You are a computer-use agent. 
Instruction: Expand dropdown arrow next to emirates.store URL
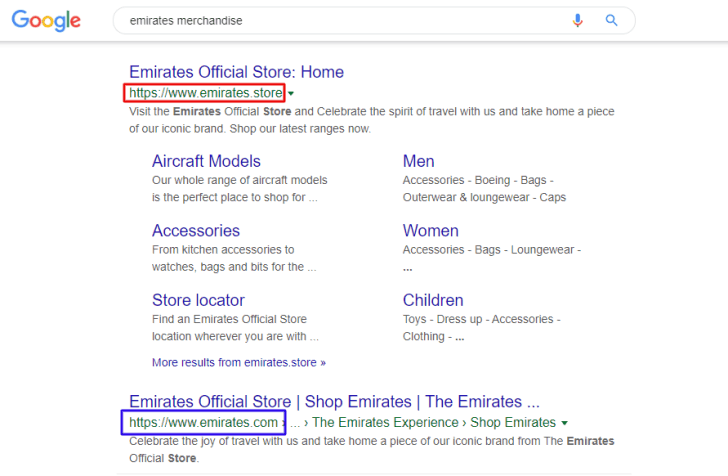pos(291,94)
